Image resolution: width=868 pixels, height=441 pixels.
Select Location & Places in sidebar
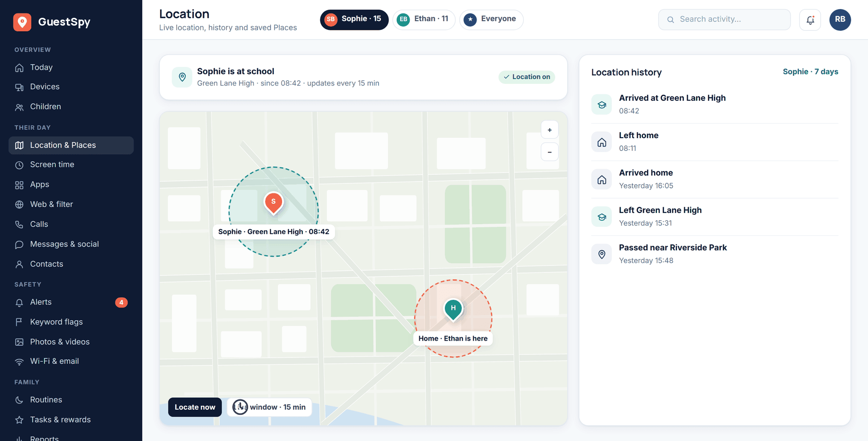pyautogui.click(x=71, y=145)
